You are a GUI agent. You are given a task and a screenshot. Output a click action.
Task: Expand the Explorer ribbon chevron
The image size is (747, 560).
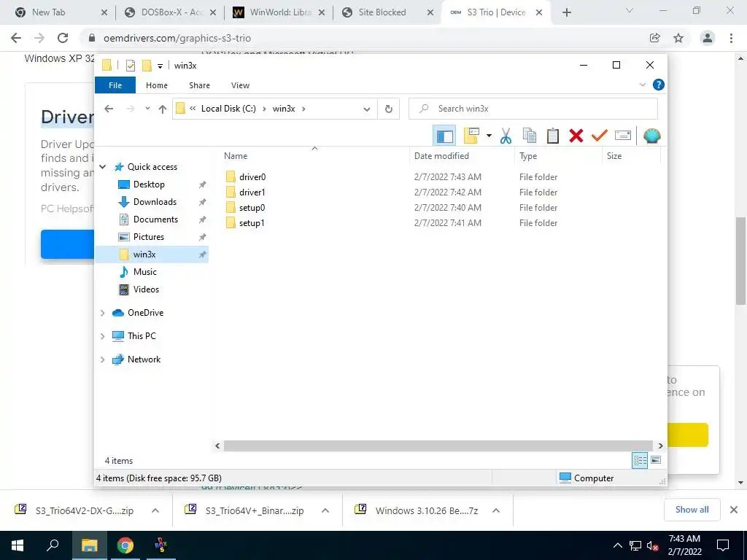[642, 85]
